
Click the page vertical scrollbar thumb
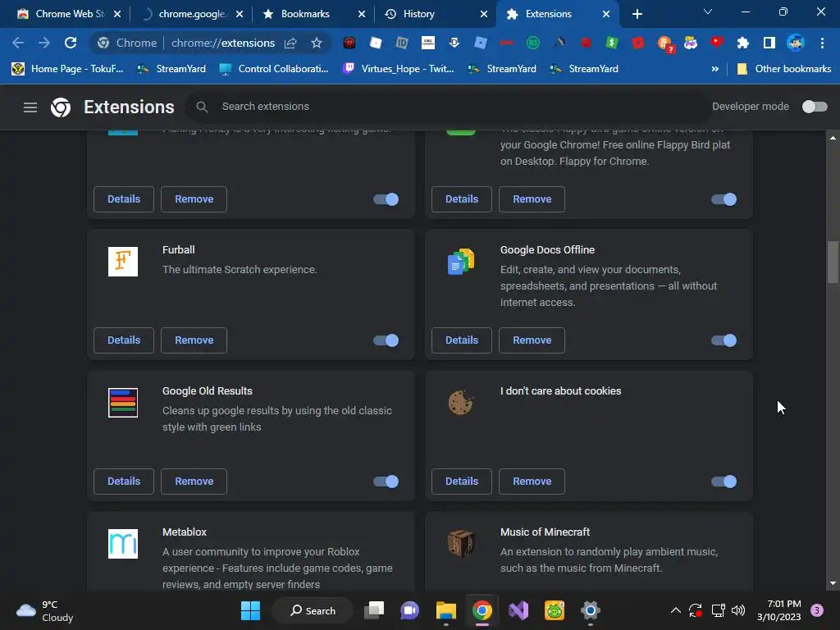pos(833,262)
